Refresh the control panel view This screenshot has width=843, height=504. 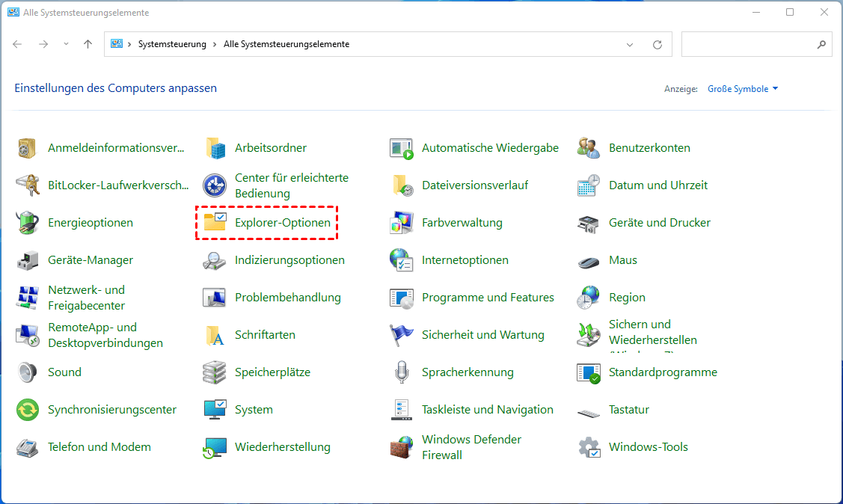point(657,45)
